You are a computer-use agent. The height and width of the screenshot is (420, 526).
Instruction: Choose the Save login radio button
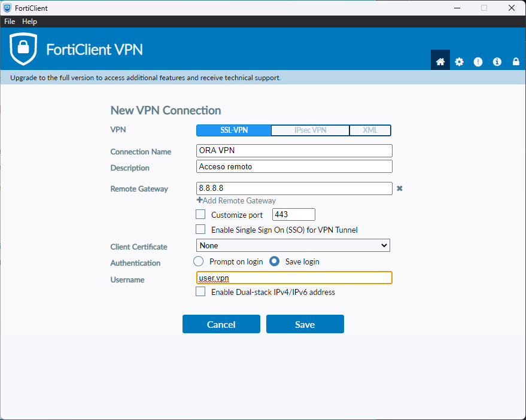(x=274, y=261)
